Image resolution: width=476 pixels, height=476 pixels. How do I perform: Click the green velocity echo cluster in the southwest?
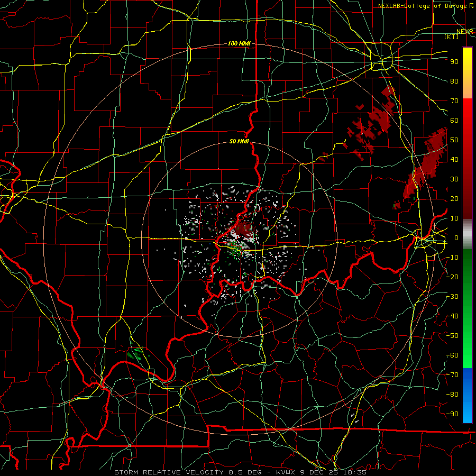click(x=138, y=353)
